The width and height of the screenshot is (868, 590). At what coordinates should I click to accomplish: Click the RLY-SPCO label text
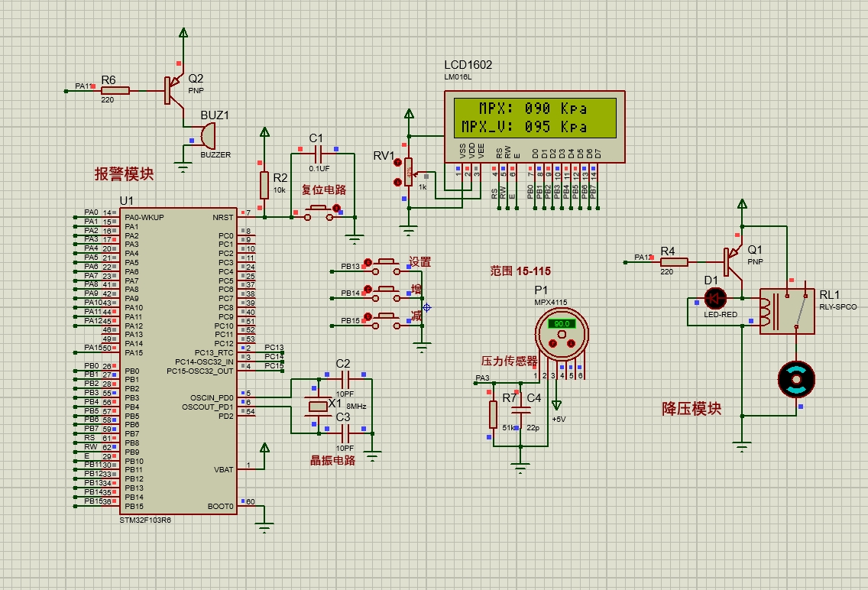837,306
